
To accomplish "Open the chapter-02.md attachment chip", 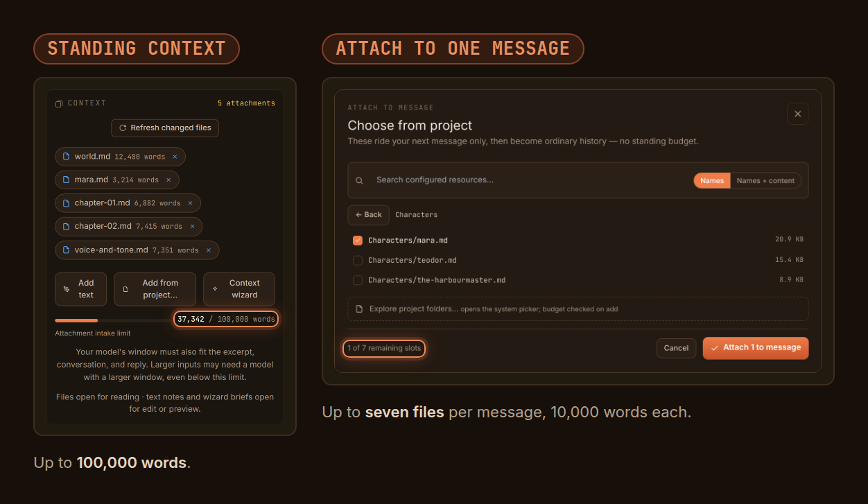I will click(x=128, y=226).
